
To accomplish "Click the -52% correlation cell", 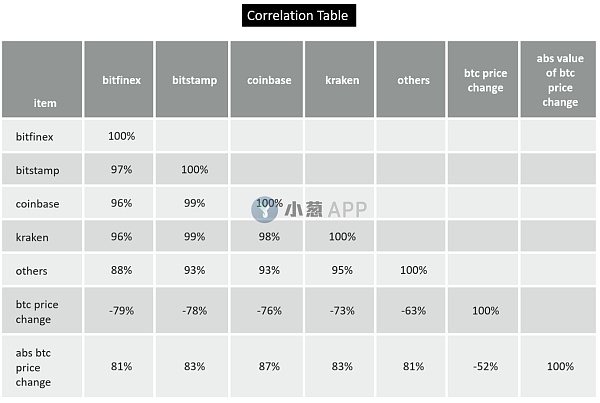I will point(485,366).
